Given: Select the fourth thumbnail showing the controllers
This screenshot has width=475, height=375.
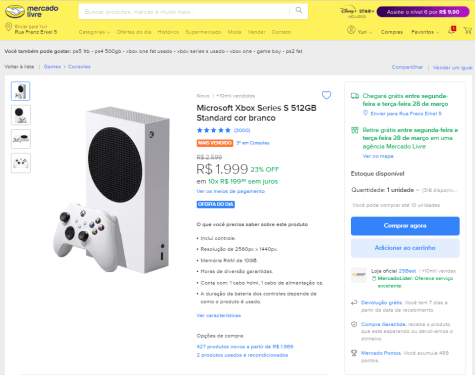Looking at the screenshot, I should (x=21, y=163).
